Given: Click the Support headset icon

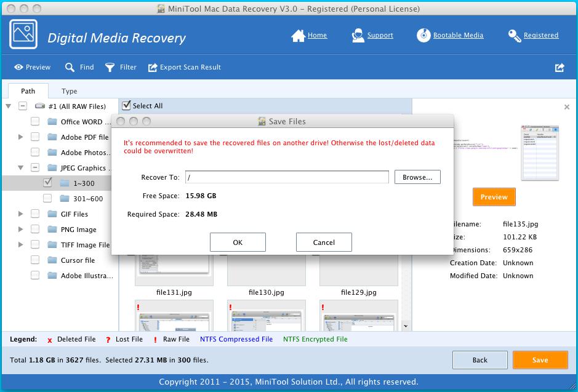Looking at the screenshot, I should (x=358, y=36).
